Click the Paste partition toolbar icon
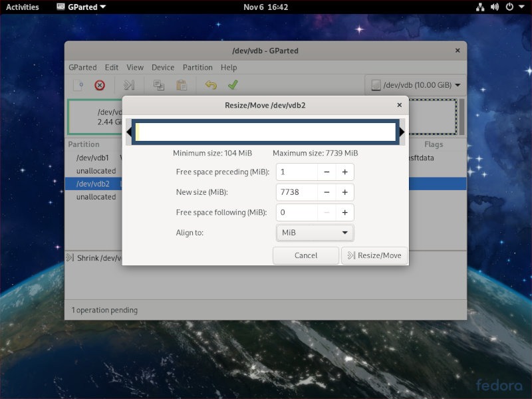 (181, 85)
